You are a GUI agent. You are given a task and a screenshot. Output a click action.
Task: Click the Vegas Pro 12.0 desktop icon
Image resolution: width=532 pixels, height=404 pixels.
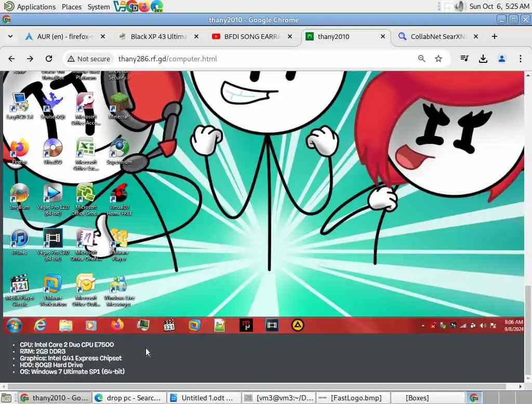(x=52, y=199)
